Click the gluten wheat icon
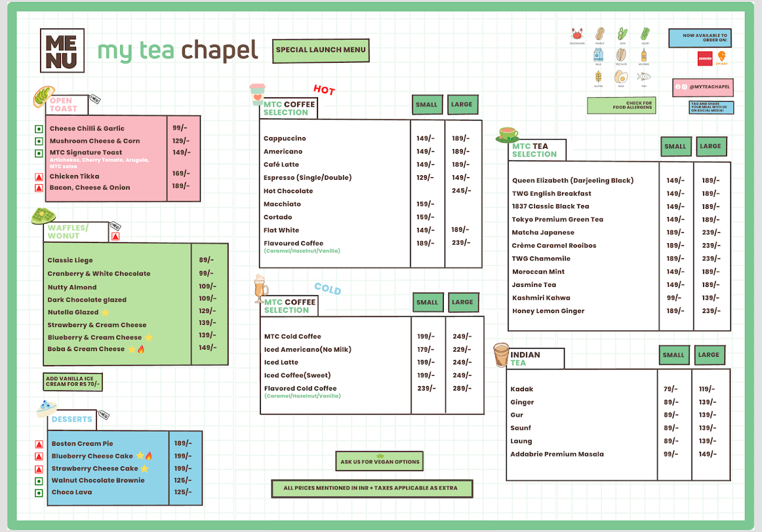 pyautogui.click(x=598, y=77)
